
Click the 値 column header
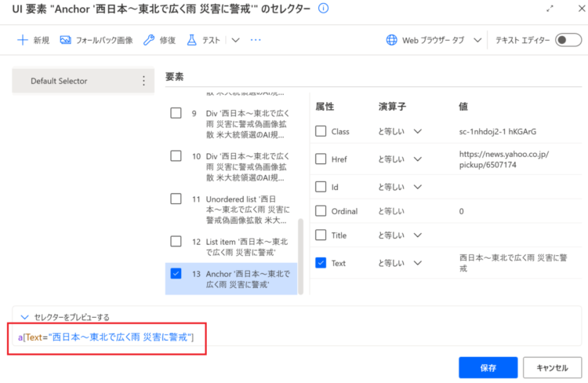(463, 107)
